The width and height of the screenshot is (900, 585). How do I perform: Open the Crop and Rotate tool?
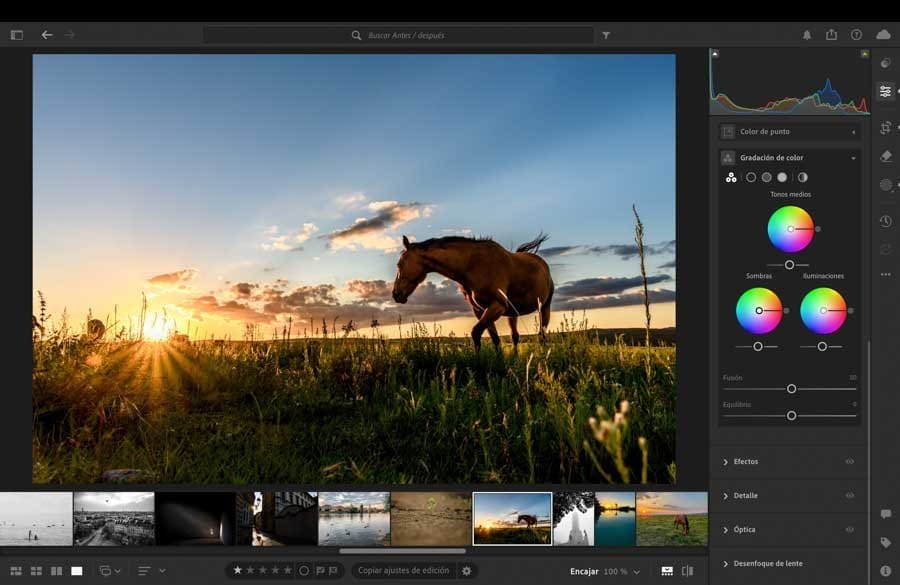pyautogui.click(x=885, y=128)
